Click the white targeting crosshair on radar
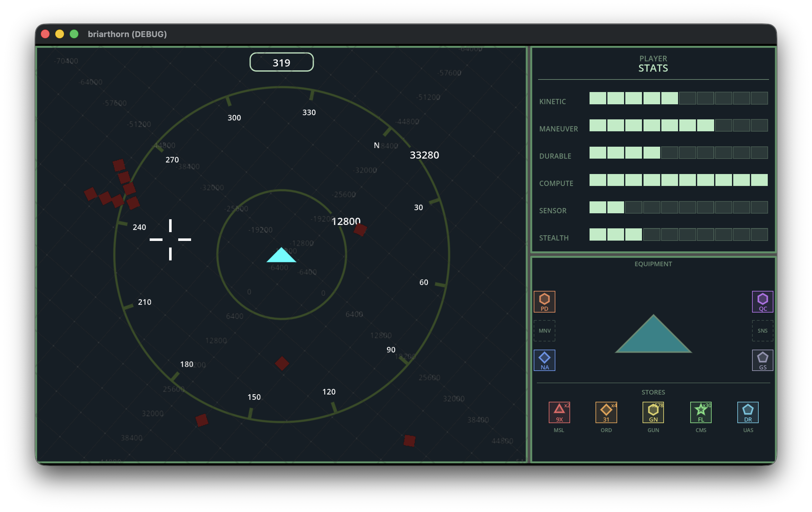The width and height of the screenshot is (812, 512). click(170, 240)
